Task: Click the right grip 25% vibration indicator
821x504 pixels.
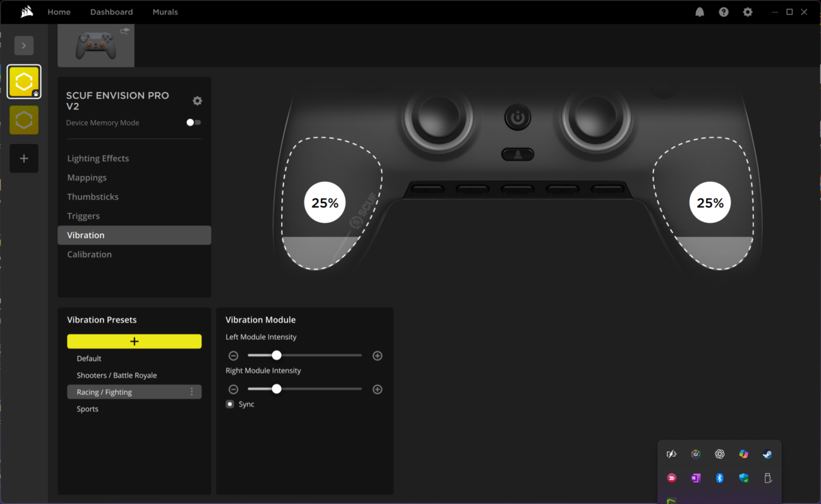Action: pos(710,203)
